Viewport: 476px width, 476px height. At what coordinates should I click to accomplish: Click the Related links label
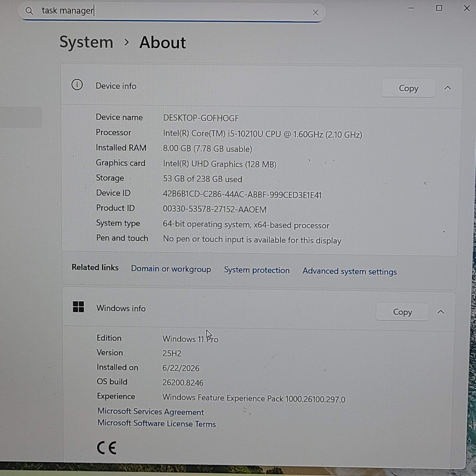[95, 267]
